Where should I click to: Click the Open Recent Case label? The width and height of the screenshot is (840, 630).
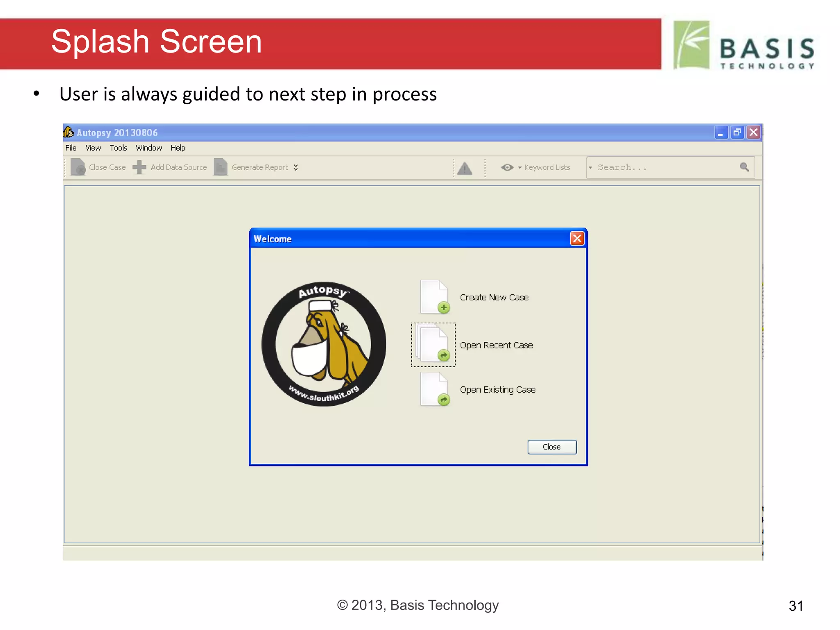coord(496,345)
